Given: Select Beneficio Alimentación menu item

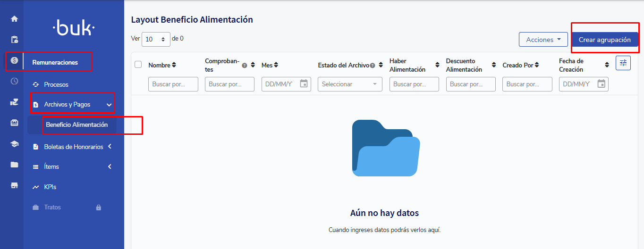Looking at the screenshot, I should click(76, 125).
